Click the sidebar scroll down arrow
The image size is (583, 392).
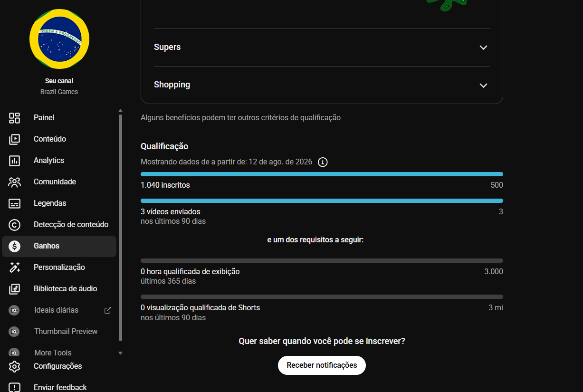(x=120, y=353)
